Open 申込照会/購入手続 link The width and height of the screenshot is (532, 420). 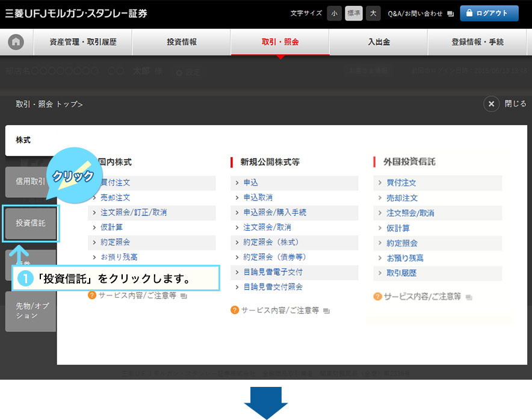275,212
